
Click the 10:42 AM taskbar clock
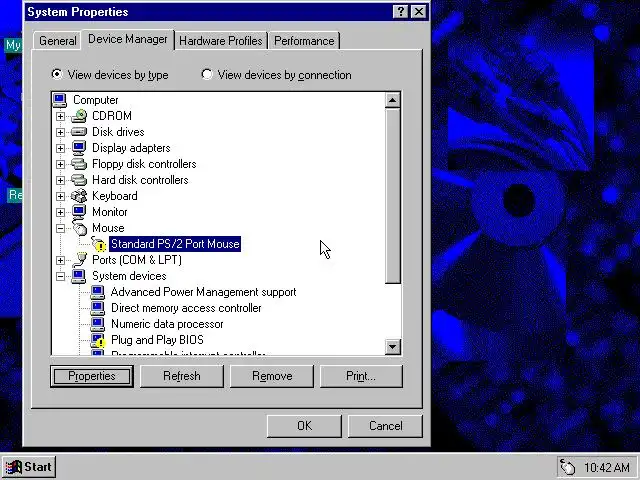pyautogui.click(x=607, y=467)
